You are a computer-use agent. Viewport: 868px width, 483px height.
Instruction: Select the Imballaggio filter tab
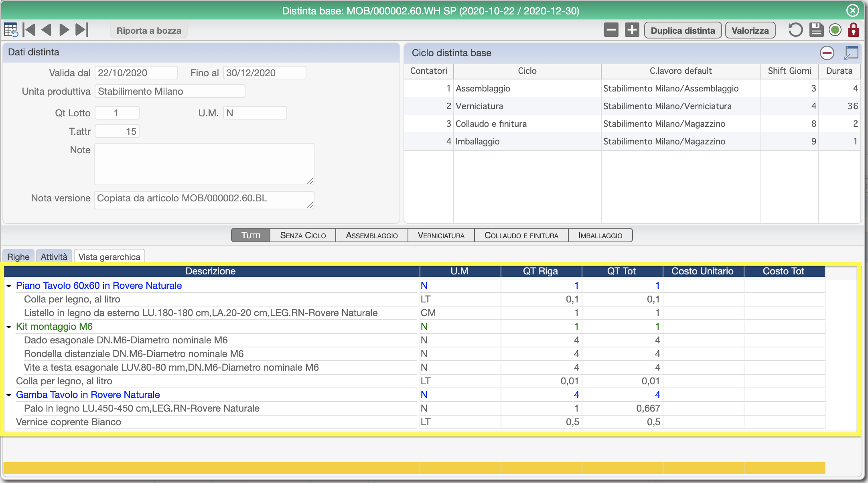[x=600, y=235]
